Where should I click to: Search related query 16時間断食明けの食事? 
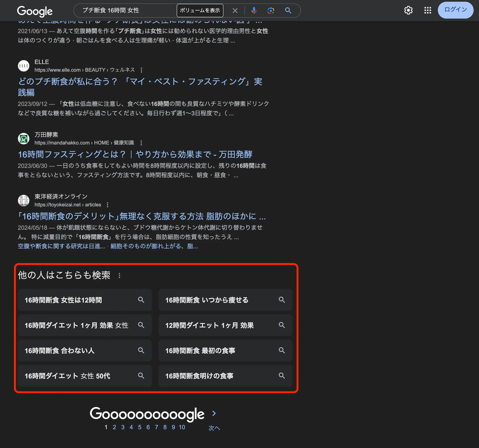click(225, 376)
